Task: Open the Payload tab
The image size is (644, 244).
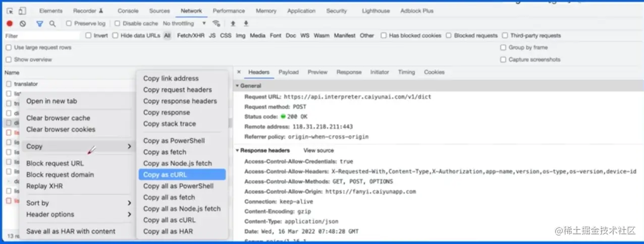Action: coord(289,72)
